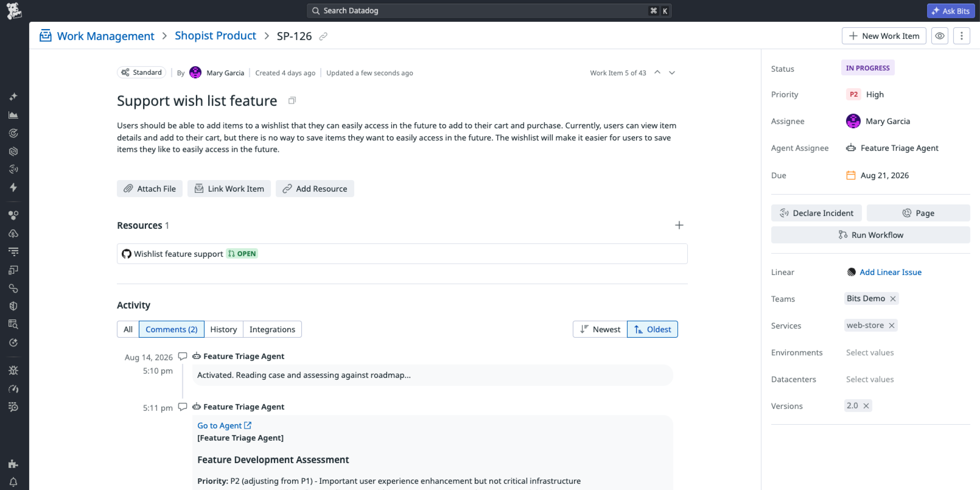
Task: Click the Page button
Action: point(918,213)
